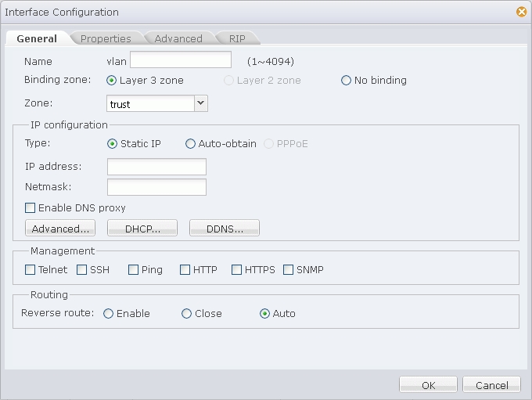Click the vlan name input field
532x400 pixels.
point(181,59)
